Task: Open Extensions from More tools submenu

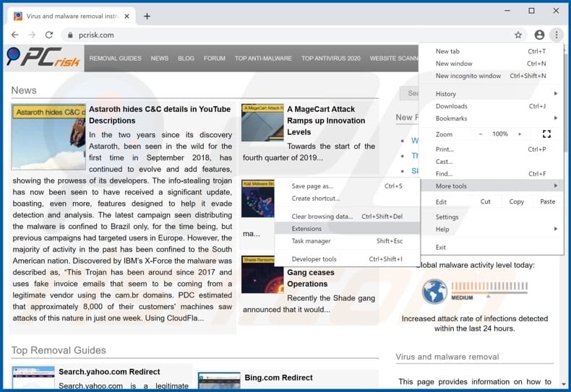Action: [347, 229]
